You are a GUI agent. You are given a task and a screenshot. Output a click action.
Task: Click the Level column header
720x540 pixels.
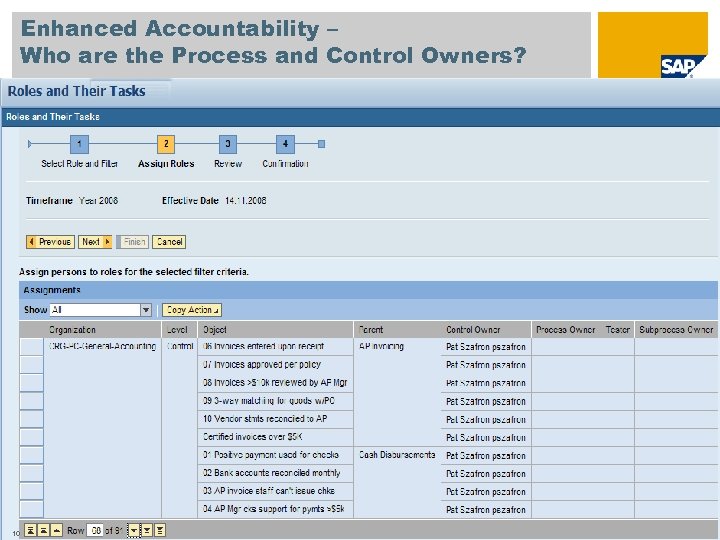point(179,330)
